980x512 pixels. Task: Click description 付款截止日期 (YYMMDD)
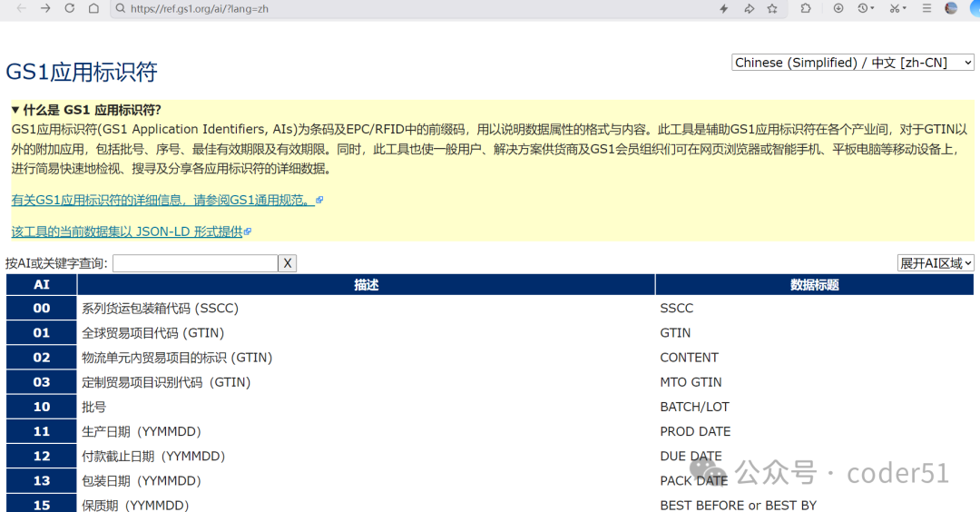(x=153, y=457)
